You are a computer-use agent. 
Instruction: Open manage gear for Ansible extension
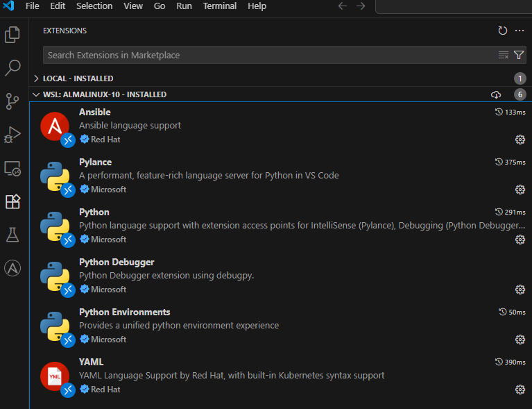(520, 140)
